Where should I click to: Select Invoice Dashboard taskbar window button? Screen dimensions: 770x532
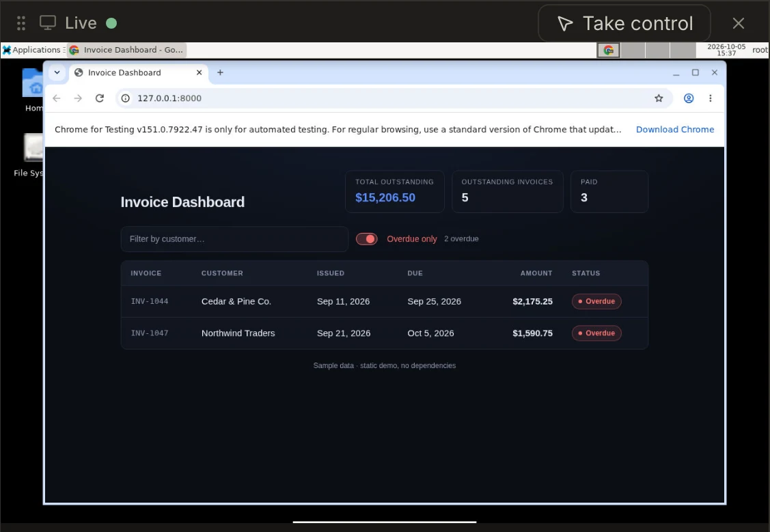[126, 50]
